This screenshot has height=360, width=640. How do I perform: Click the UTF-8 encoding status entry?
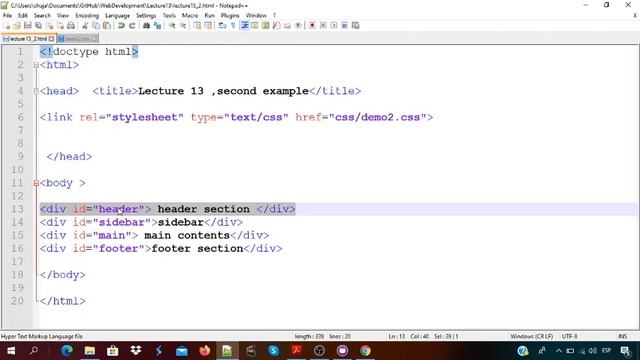[x=569, y=337]
